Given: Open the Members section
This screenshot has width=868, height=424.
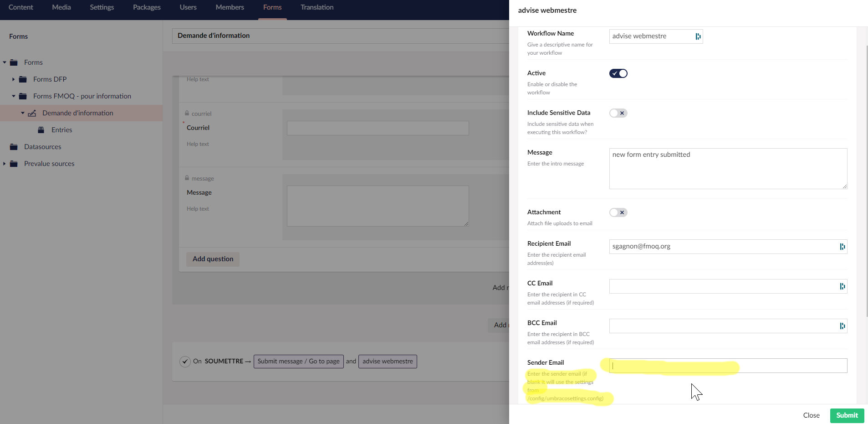Looking at the screenshot, I should point(230,7).
